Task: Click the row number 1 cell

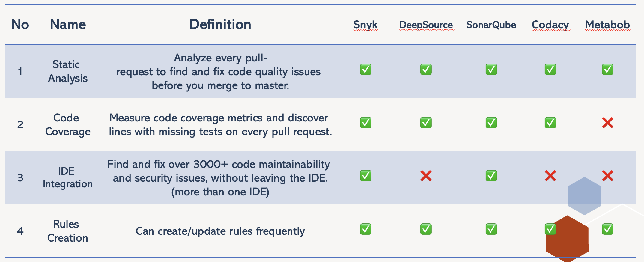Action: 20,71
